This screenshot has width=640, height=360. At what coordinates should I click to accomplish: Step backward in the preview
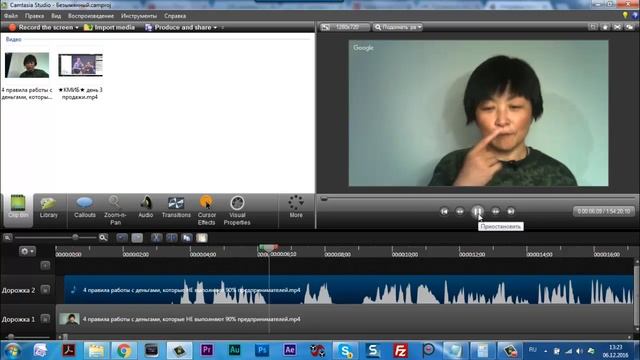pos(460,211)
